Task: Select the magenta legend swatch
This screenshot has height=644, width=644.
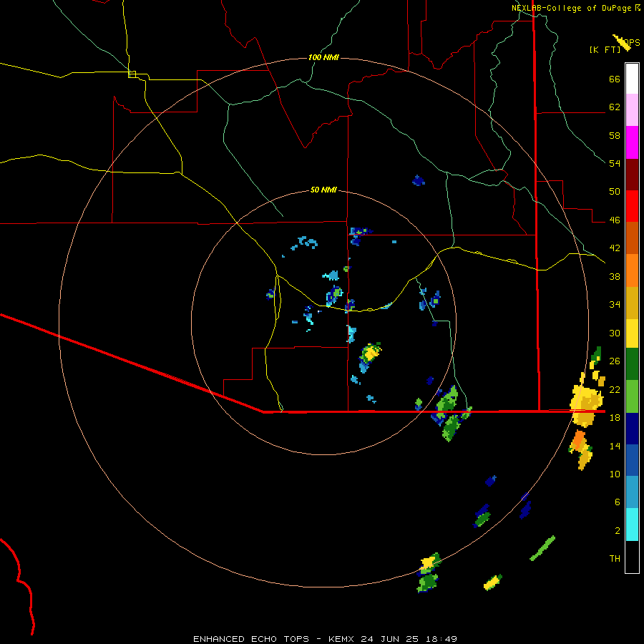Action: [632, 142]
